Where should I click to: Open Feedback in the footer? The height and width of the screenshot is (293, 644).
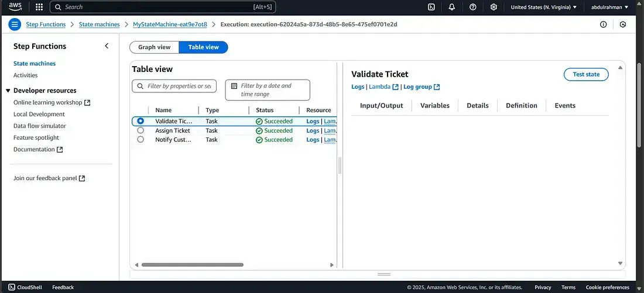point(63,287)
